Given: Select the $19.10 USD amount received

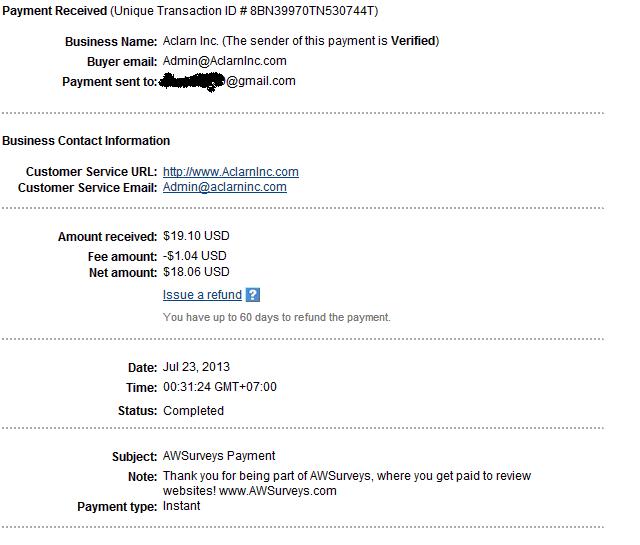Looking at the screenshot, I should (196, 237).
